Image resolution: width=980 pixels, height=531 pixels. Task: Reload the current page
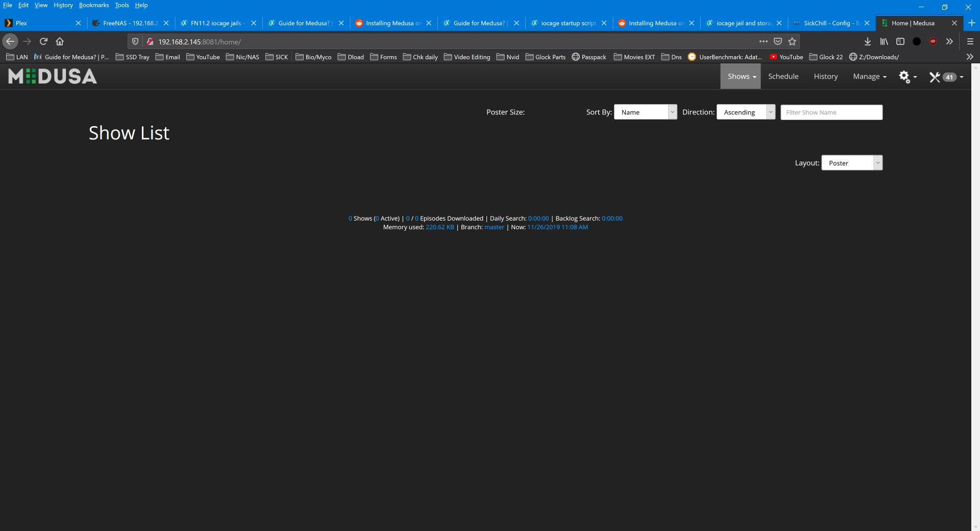coord(43,41)
